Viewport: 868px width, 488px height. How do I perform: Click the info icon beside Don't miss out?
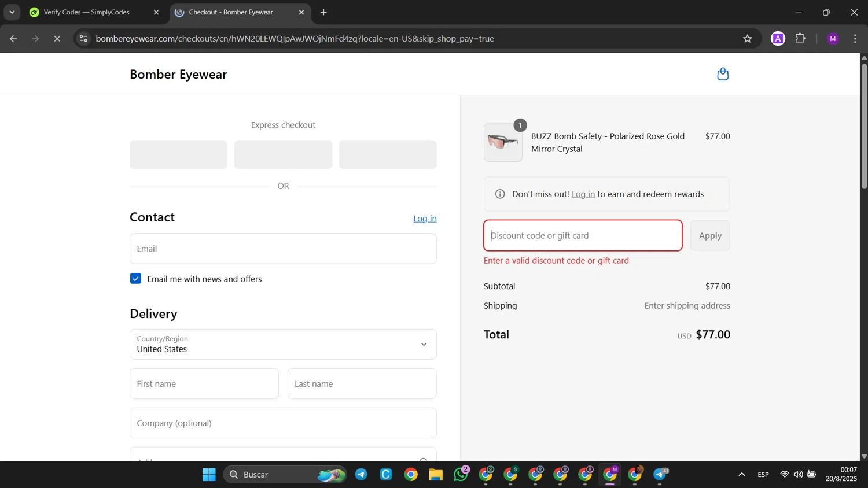[x=500, y=194]
